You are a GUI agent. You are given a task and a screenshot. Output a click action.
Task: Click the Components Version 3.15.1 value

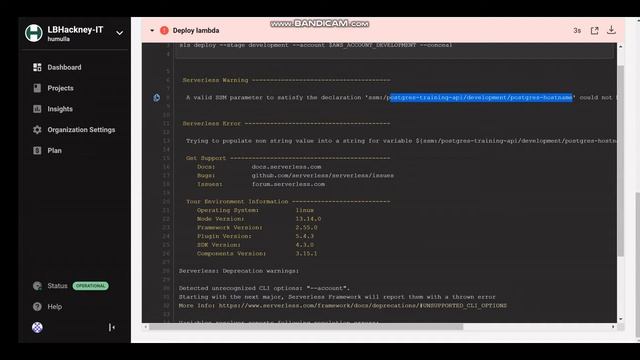pyautogui.click(x=307, y=253)
